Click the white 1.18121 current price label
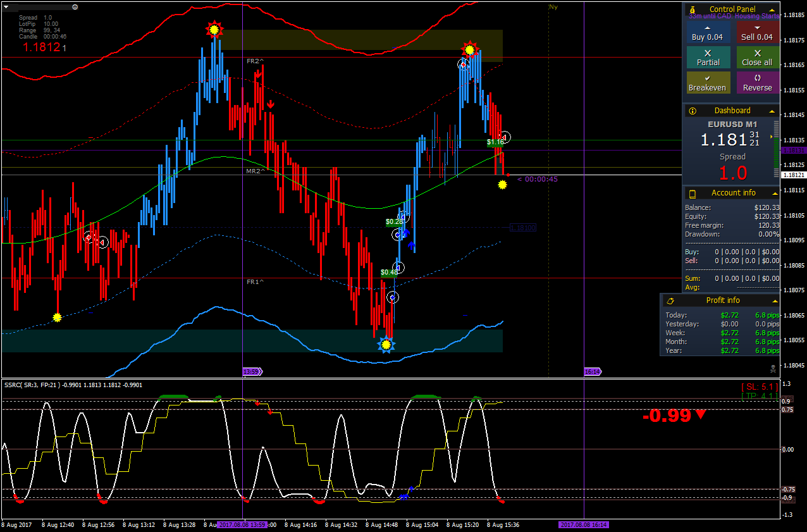 click(793, 175)
